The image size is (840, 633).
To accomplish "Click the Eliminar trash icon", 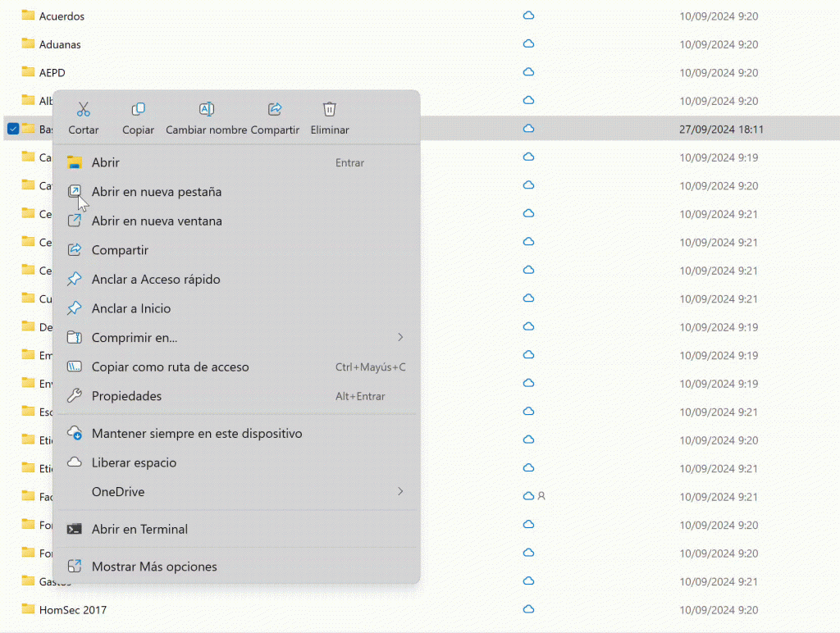I will (329, 109).
